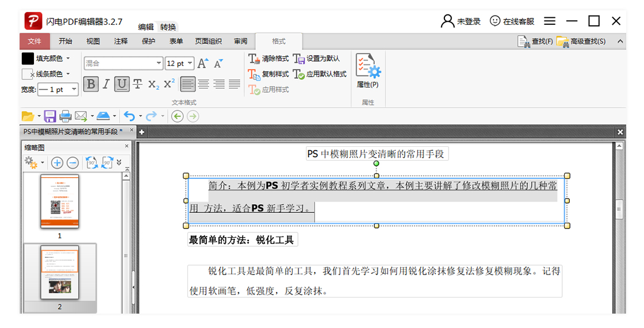The image size is (644, 328).
Task: Click 应用样式 apply style
Action: [x=269, y=90]
